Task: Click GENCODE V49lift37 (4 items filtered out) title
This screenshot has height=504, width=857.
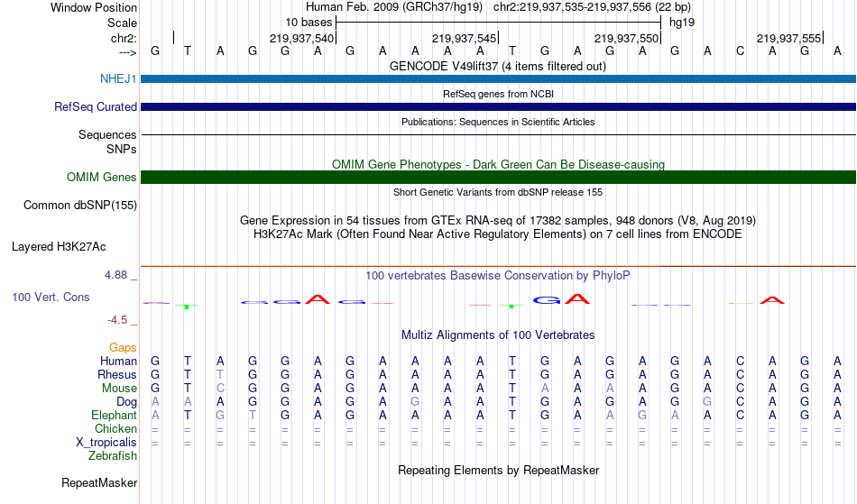Action: point(498,67)
